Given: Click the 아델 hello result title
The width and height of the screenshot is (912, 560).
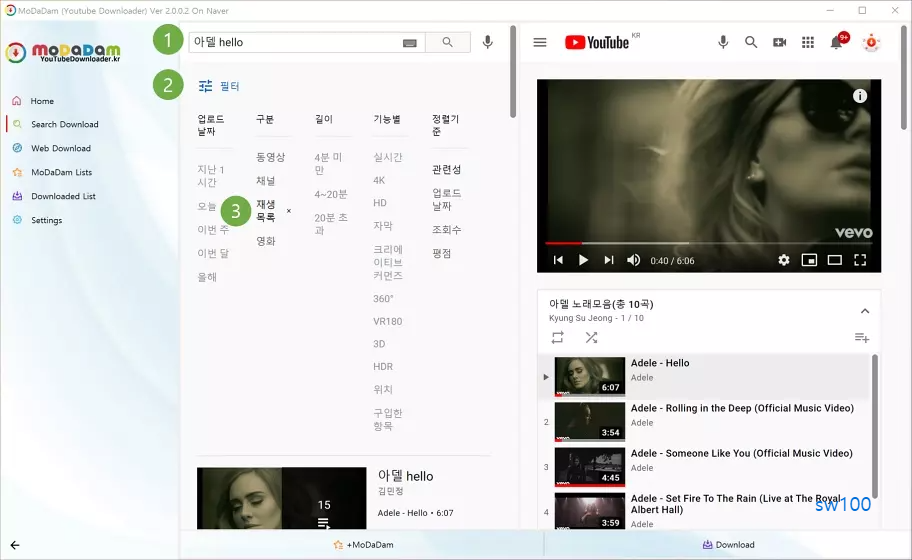Looking at the screenshot, I should (405, 476).
